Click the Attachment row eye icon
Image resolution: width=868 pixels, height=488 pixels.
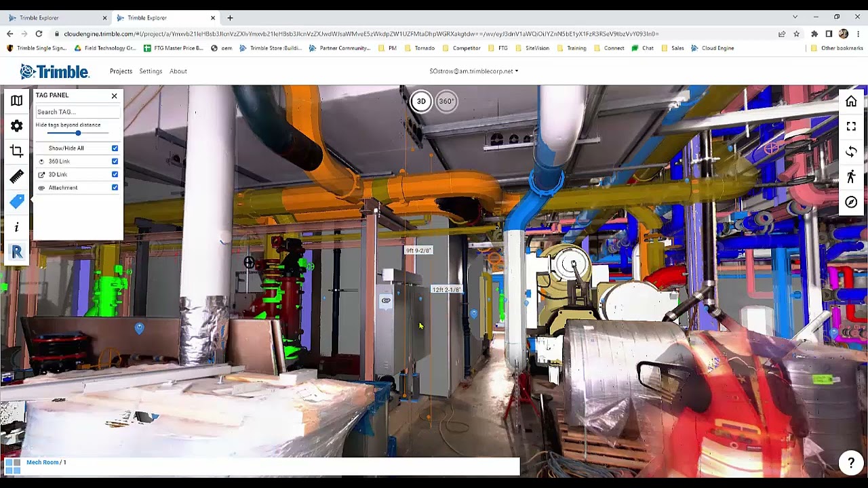point(41,188)
